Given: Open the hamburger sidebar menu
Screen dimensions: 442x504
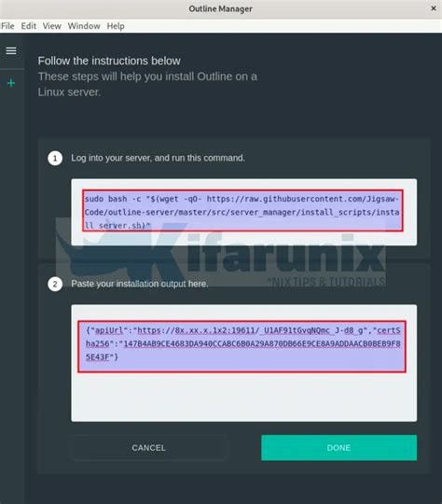Looking at the screenshot, I should click(11, 50).
